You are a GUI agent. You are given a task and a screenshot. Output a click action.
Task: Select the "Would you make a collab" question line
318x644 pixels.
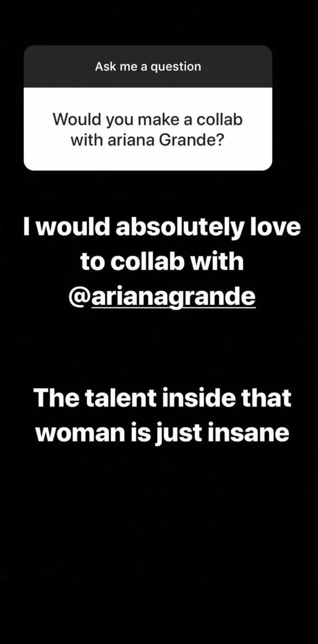pyautogui.click(x=148, y=119)
